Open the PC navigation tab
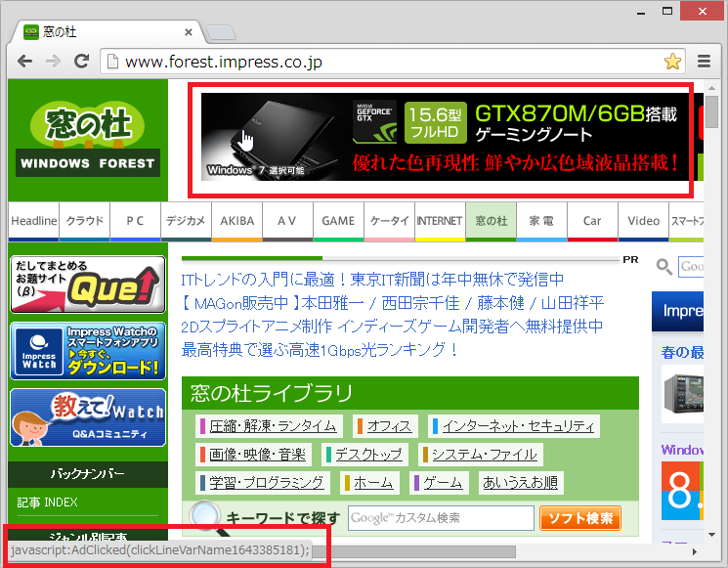Image resolution: width=728 pixels, height=568 pixels. tap(135, 221)
